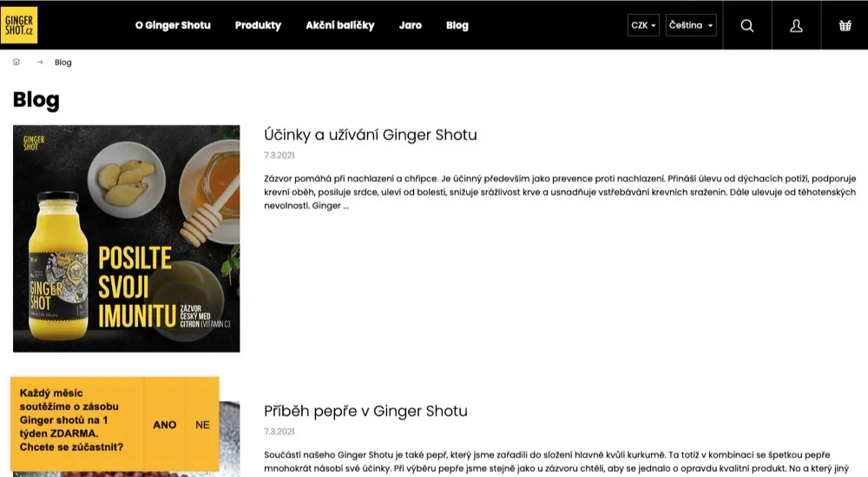Open the O Ginger Shotu menu

[x=173, y=25]
